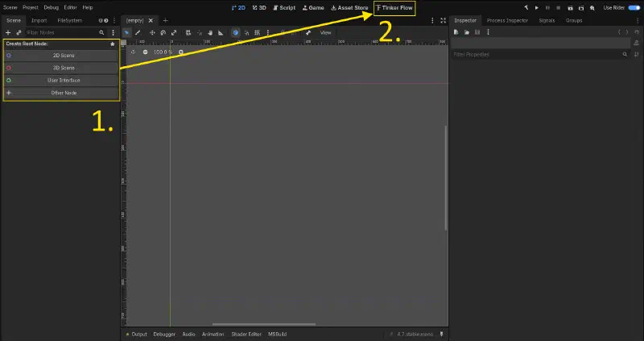Toggle Grid Snap button
Viewport: 644px width, 341px height.
coord(257,32)
